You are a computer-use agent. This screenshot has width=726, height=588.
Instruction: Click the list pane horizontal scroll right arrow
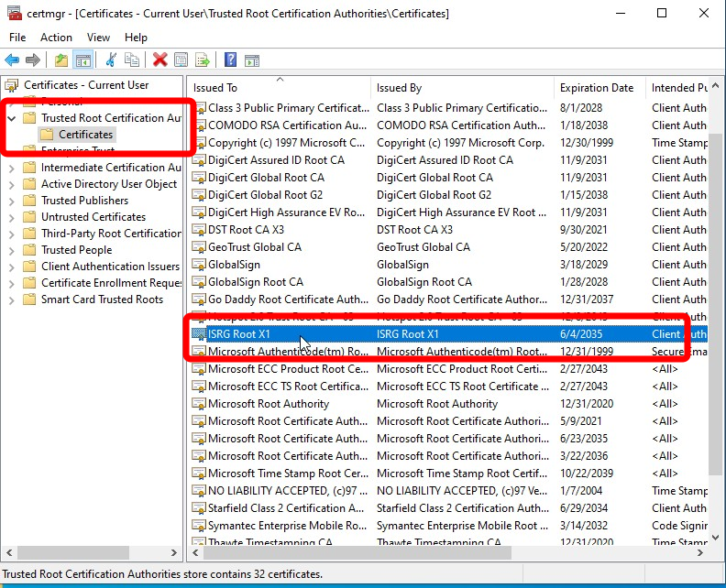[700, 552]
